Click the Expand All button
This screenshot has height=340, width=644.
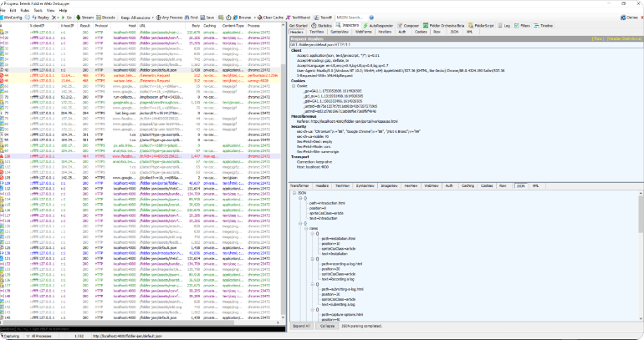[x=301, y=325]
